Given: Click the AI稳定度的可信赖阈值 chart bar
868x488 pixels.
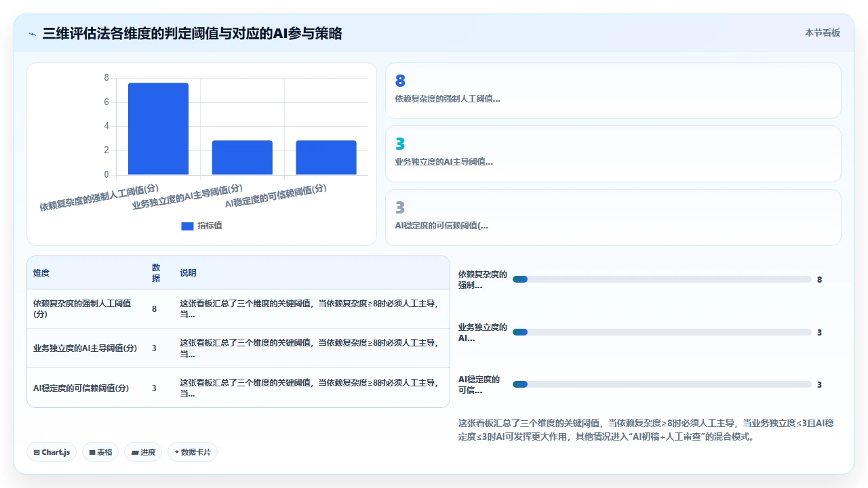Looking at the screenshot, I should click(326, 158).
